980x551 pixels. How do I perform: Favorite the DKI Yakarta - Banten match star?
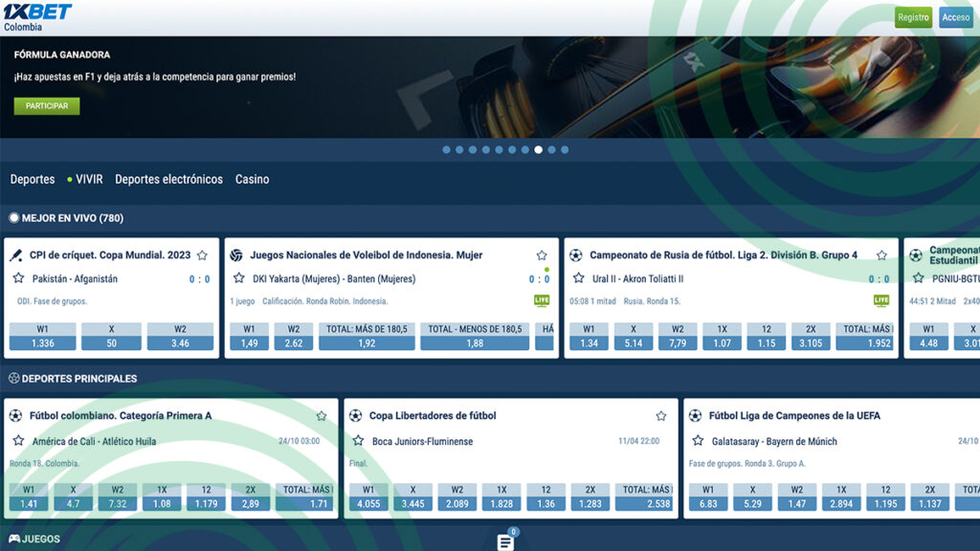coord(238,278)
